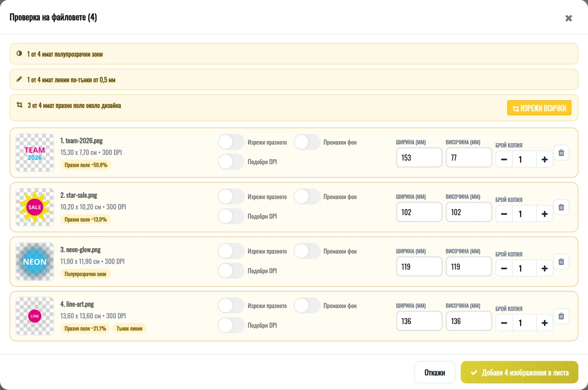
Task: Click the Тънки линии tag on line-art.png
Action: 129,329
